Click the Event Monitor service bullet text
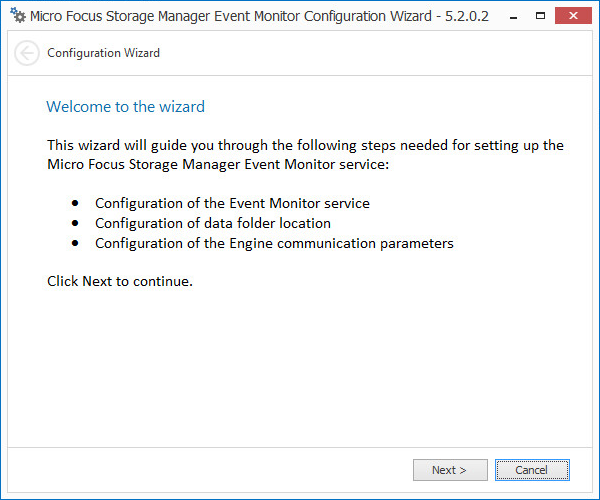This screenshot has width=600, height=500. pos(232,203)
